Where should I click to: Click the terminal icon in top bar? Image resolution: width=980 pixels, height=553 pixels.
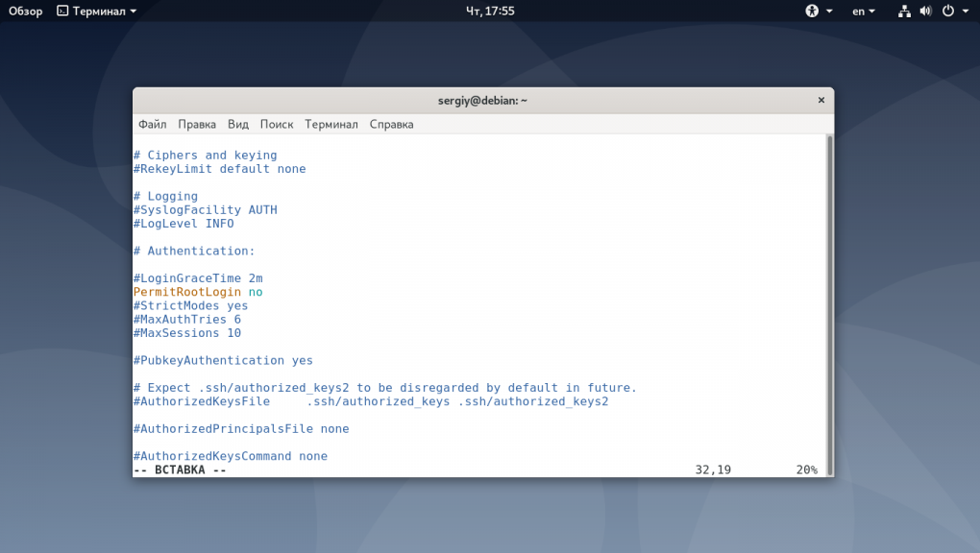click(63, 11)
